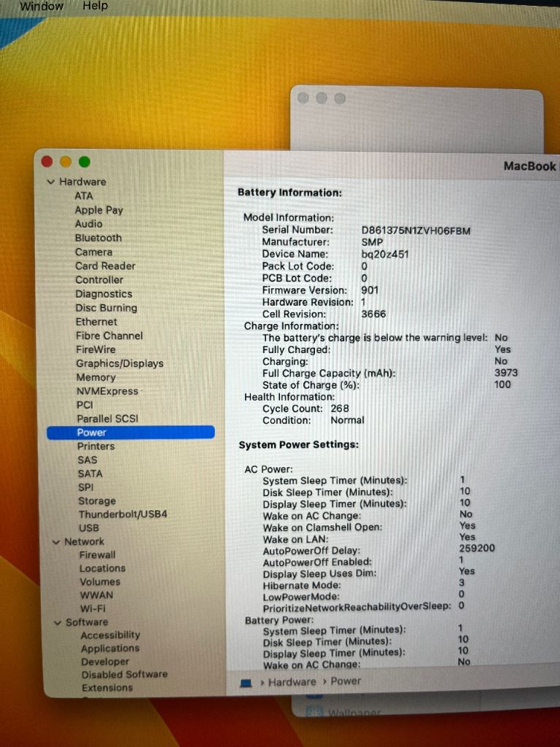Select SATA in the sidebar
Screen dimensions: 560x747
pos(90,474)
